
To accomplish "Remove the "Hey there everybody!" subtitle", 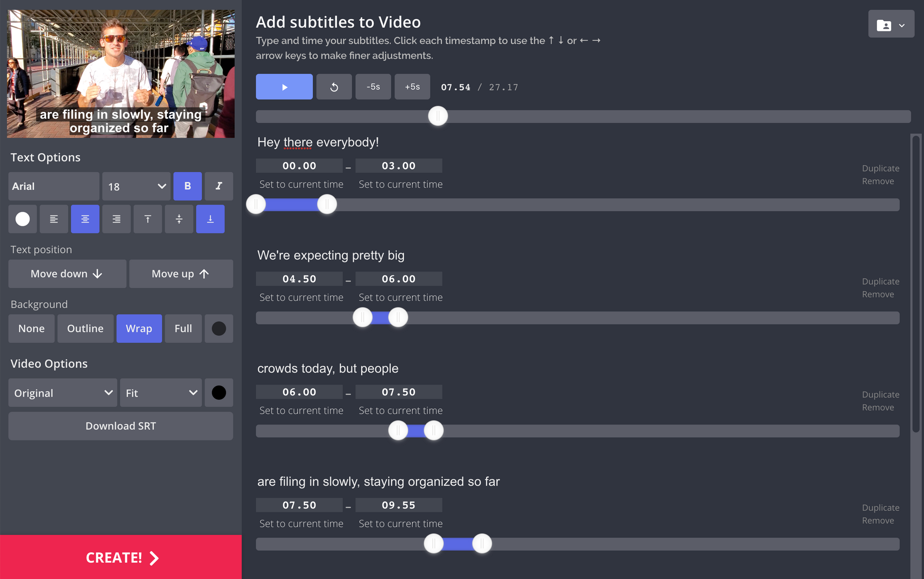I will pyautogui.click(x=877, y=181).
